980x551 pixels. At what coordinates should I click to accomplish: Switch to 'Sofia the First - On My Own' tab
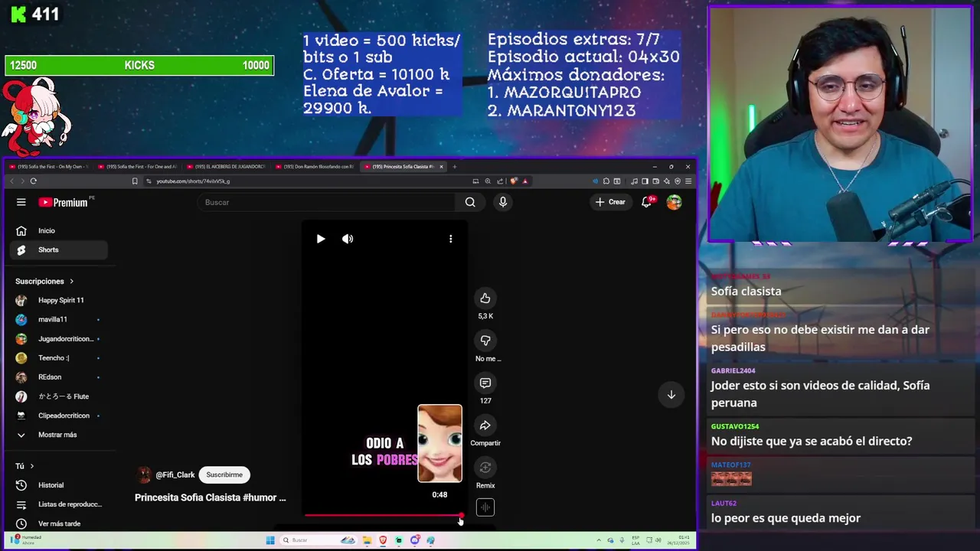pyautogui.click(x=51, y=166)
